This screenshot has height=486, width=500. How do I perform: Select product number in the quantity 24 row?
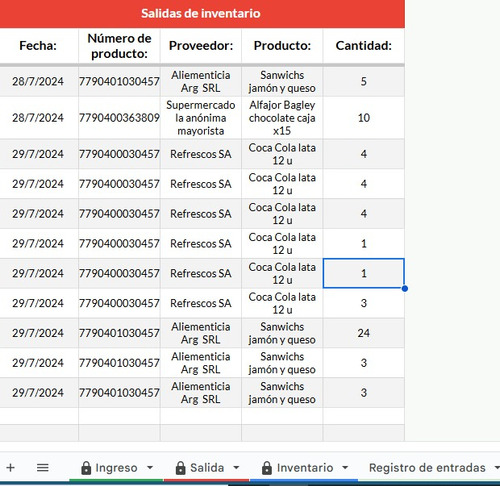click(x=119, y=333)
